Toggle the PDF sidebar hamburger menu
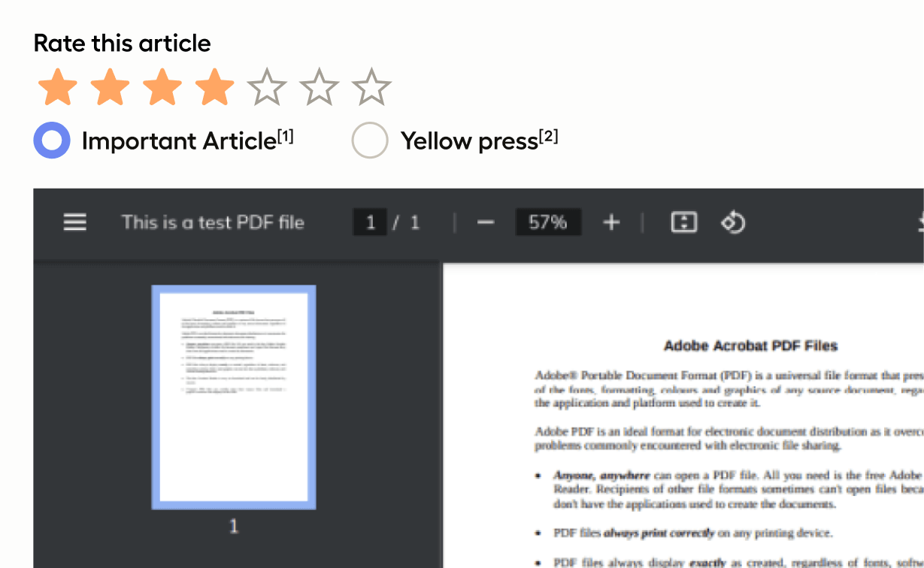The height and width of the screenshot is (568, 924). (x=74, y=222)
